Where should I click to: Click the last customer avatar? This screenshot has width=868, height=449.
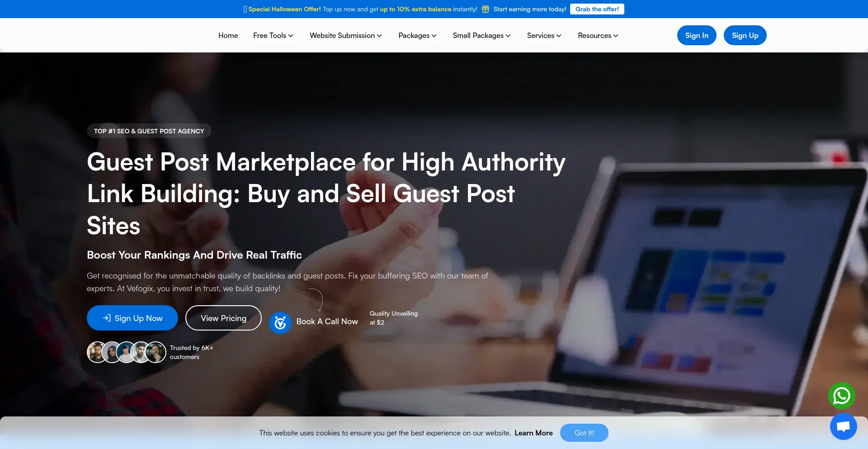pos(155,352)
